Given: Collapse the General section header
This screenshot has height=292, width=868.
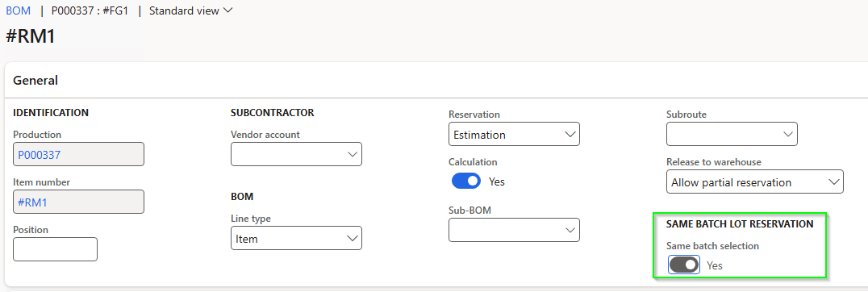Looking at the screenshot, I should click(35, 80).
